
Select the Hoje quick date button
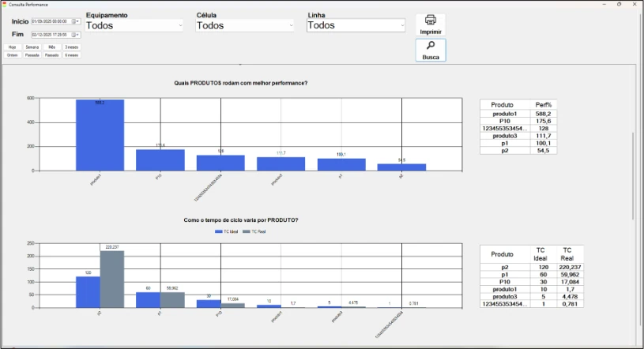coord(12,47)
